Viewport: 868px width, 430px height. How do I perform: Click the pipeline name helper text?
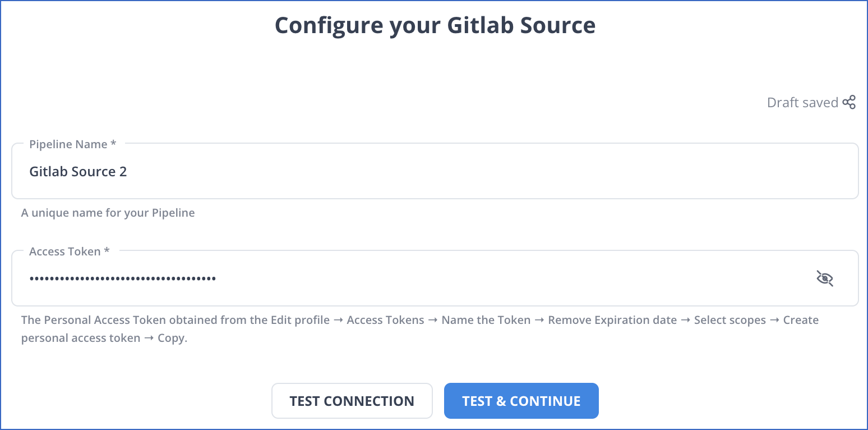click(108, 213)
